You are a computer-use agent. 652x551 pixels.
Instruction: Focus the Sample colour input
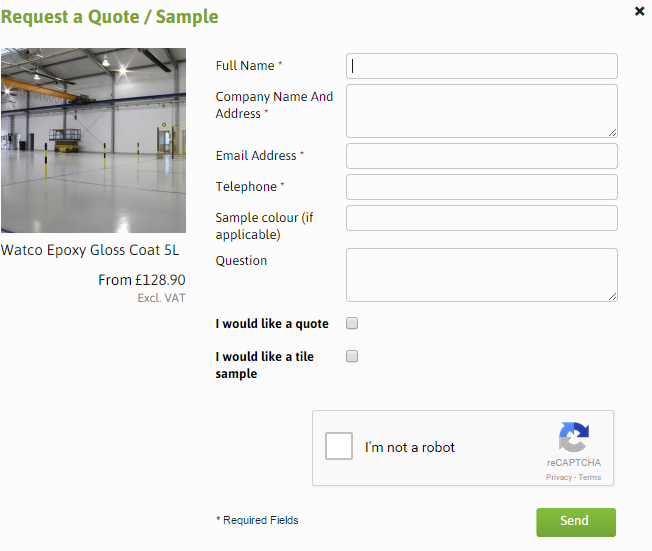tap(482, 218)
